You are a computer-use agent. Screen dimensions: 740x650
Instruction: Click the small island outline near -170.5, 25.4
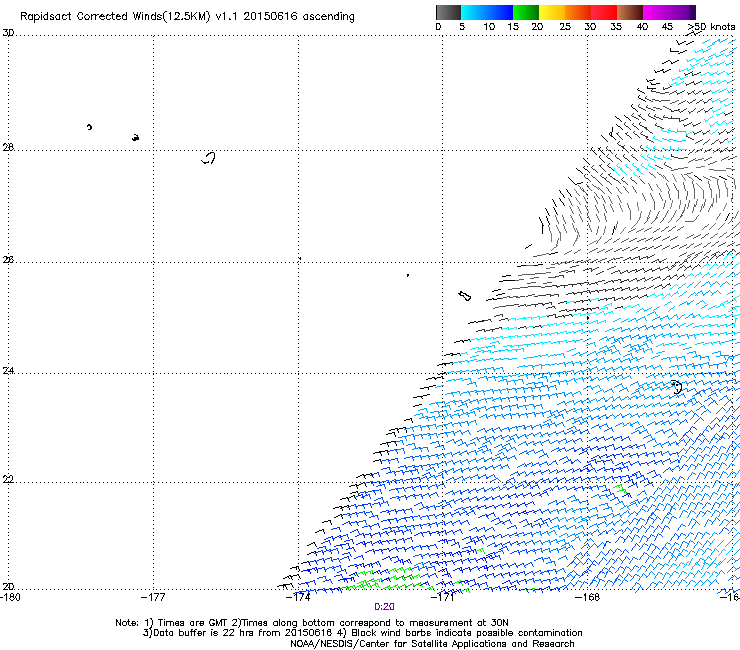click(x=464, y=296)
